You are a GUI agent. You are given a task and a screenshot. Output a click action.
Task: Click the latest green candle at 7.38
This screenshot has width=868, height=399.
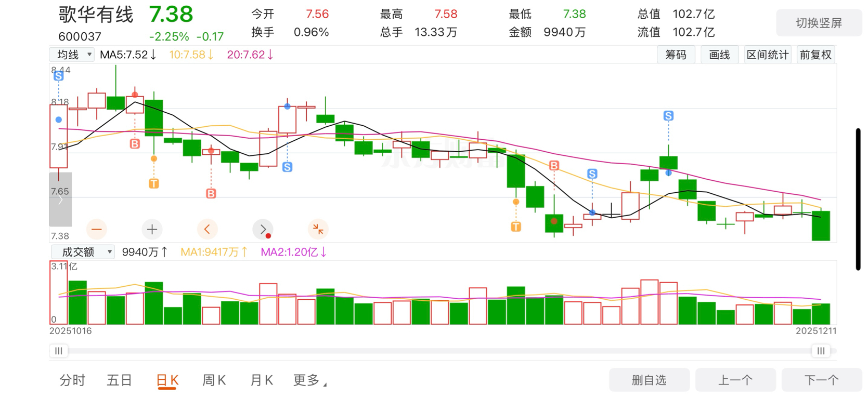click(821, 225)
